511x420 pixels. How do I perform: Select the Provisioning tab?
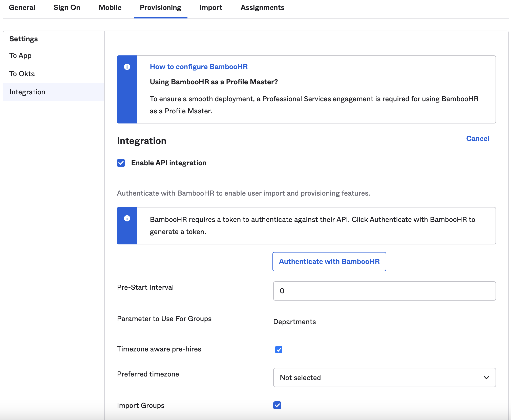160,8
